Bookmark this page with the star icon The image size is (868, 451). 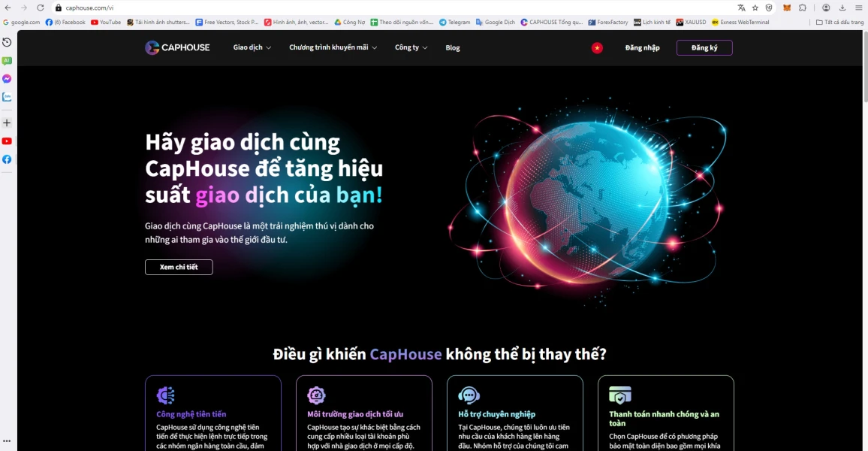click(755, 8)
